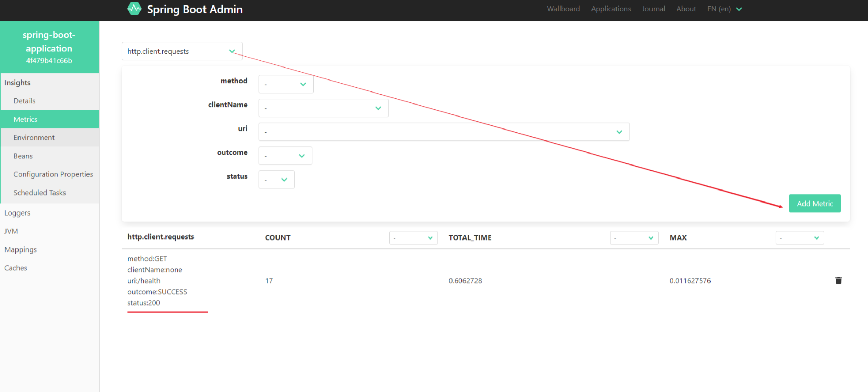Screen dimensions: 868x392
Task: Expand the clientName tag dropdown
Action: [324, 108]
